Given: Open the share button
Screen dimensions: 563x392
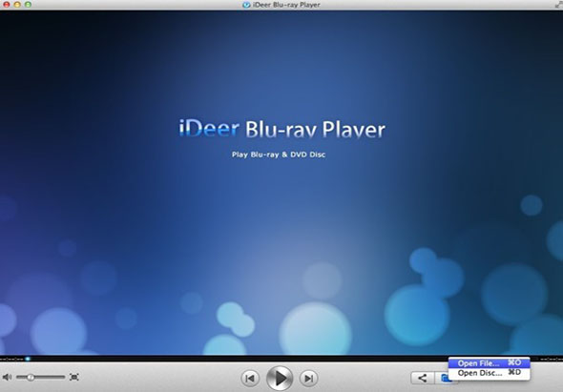Looking at the screenshot, I should pos(423,378).
